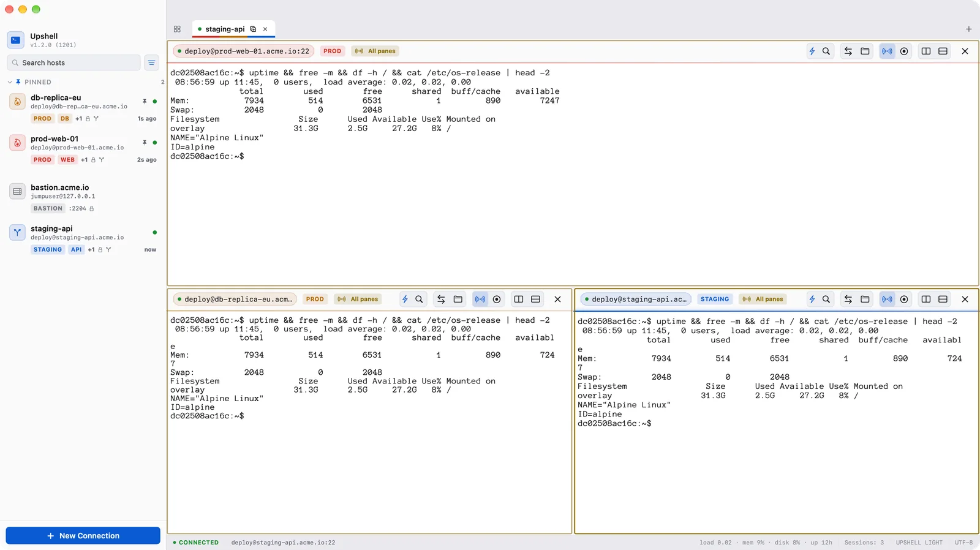Screen dimensions: 980x550
Task: Focus the Search hosts field
Action: pyautogui.click(x=74, y=62)
